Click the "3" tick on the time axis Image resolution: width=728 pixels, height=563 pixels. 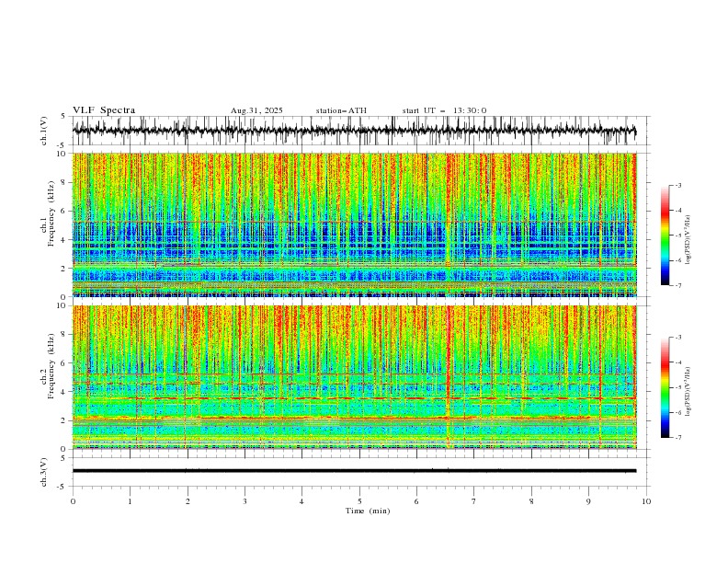pyautogui.click(x=245, y=501)
